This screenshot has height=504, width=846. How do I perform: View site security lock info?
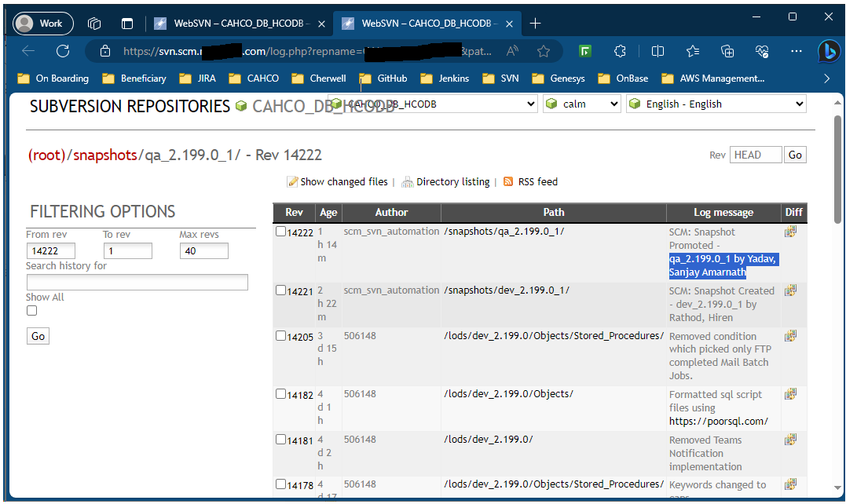(105, 51)
